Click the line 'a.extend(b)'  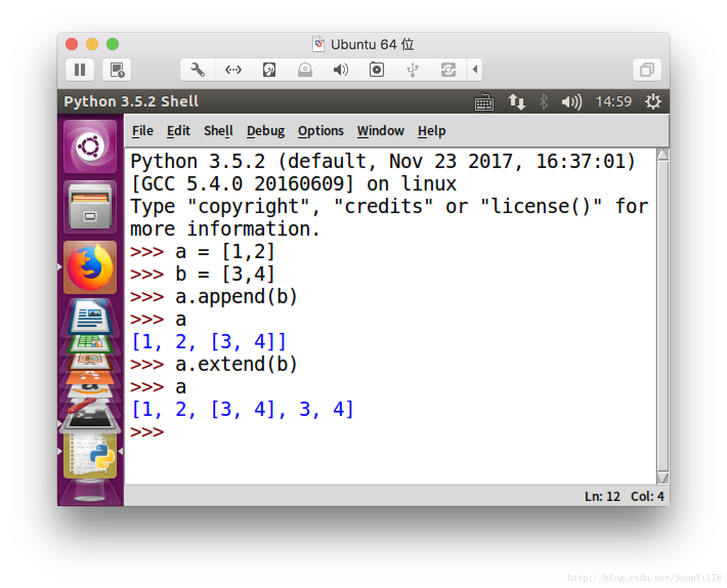[x=237, y=364]
